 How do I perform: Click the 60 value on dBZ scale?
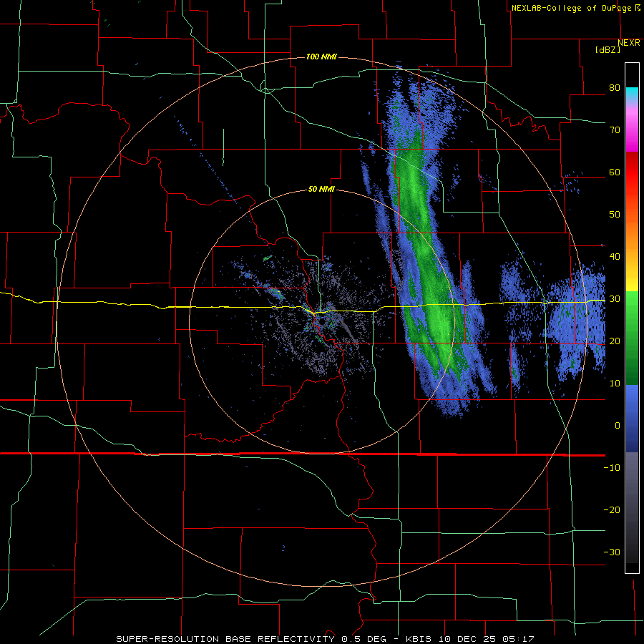[x=615, y=172]
